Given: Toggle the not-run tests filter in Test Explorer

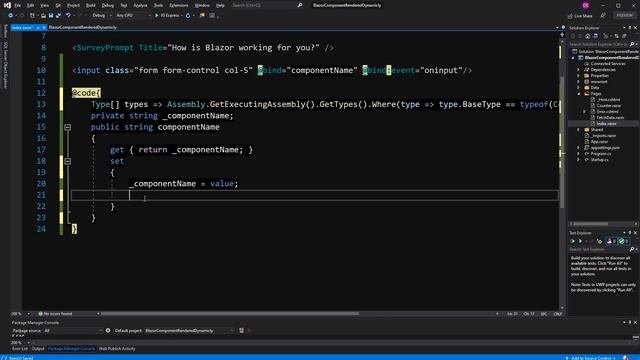Looking at the screenshot, I should click(611, 241).
